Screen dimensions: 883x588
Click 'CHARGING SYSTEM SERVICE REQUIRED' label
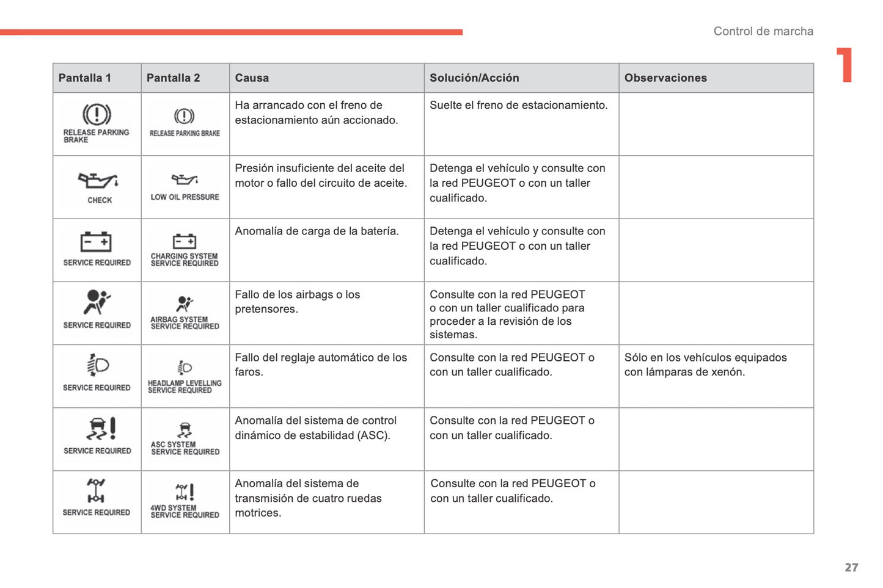pyautogui.click(x=185, y=260)
